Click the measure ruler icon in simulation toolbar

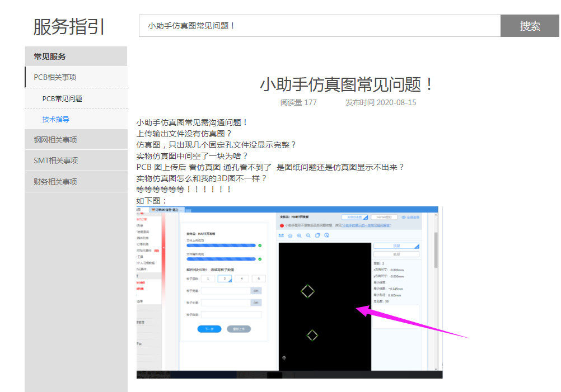click(281, 235)
